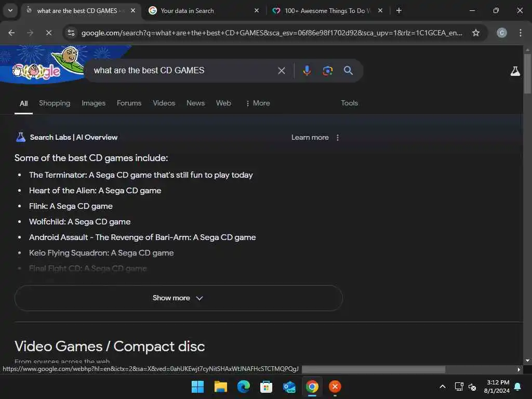532x399 pixels.
Task: Close the 'Your data in Search' tab
Action: [257, 10]
